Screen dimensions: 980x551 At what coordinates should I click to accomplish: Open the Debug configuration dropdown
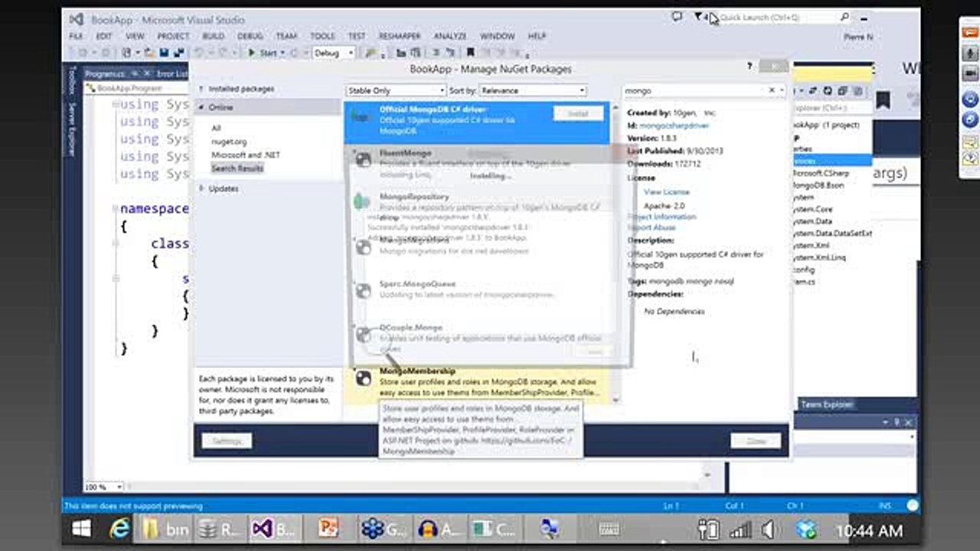coord(334,53)
